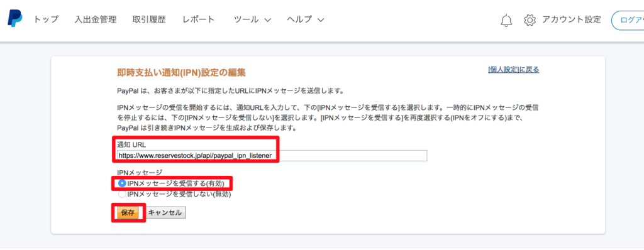The width and height of the screenshot is (644, 250).
Task: Click the 通知 URL label text
Action: [131, 144]
